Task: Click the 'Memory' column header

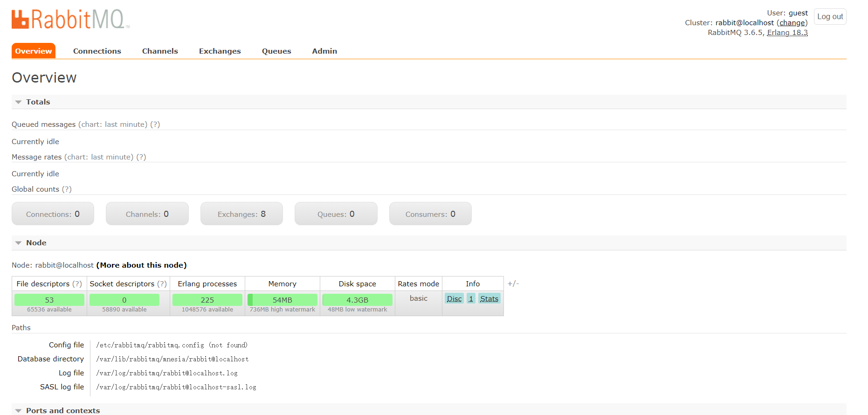Action: click(x=282, y=284)
